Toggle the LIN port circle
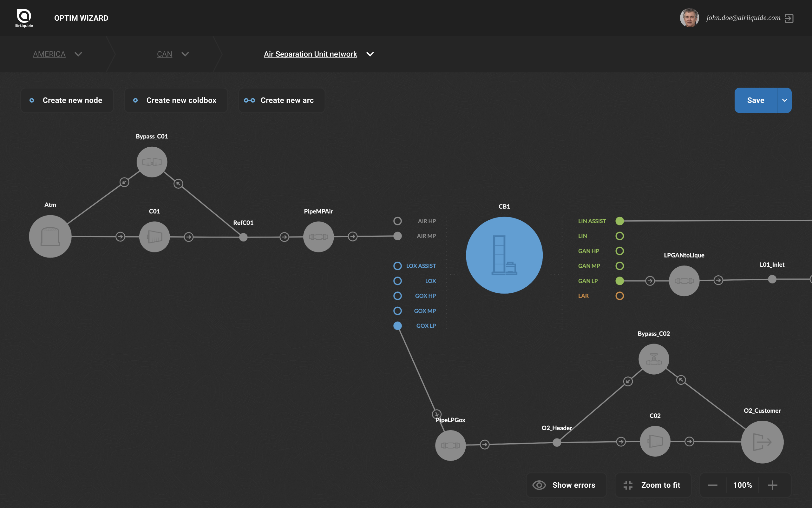 pos(619,236)
